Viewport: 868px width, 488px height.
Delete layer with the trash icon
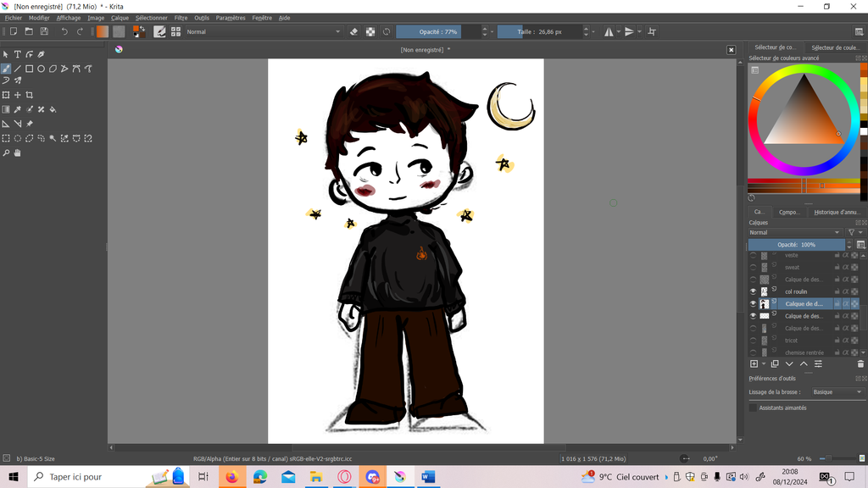[x=860, y=363]
